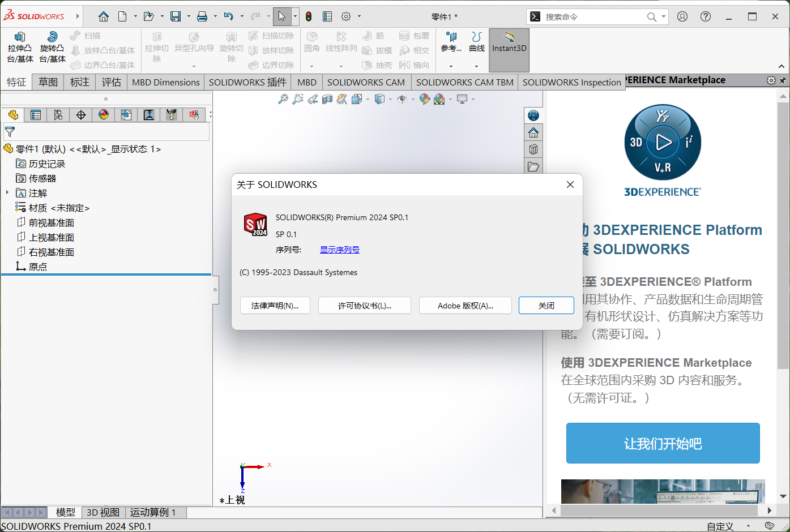Click Zoom to Fit magnifier icon
The width and height of the screenshot is (790, 532).
click(x=283, y=99)
